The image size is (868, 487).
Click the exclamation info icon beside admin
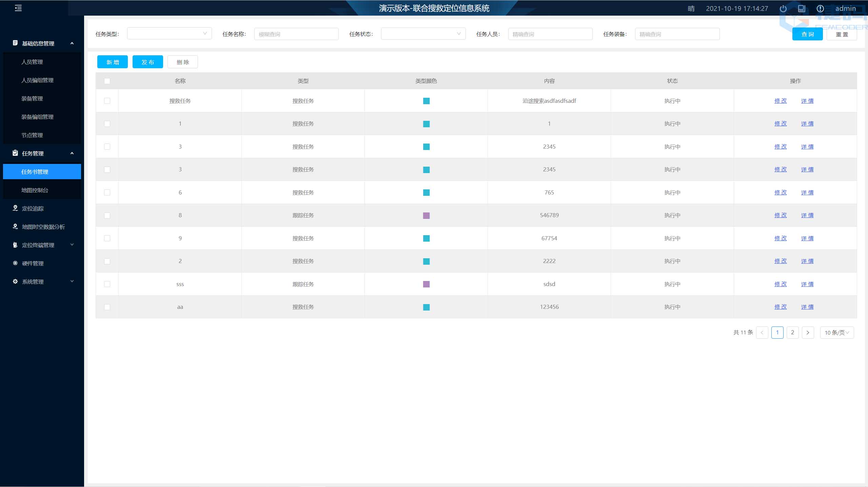pos(820,9)
